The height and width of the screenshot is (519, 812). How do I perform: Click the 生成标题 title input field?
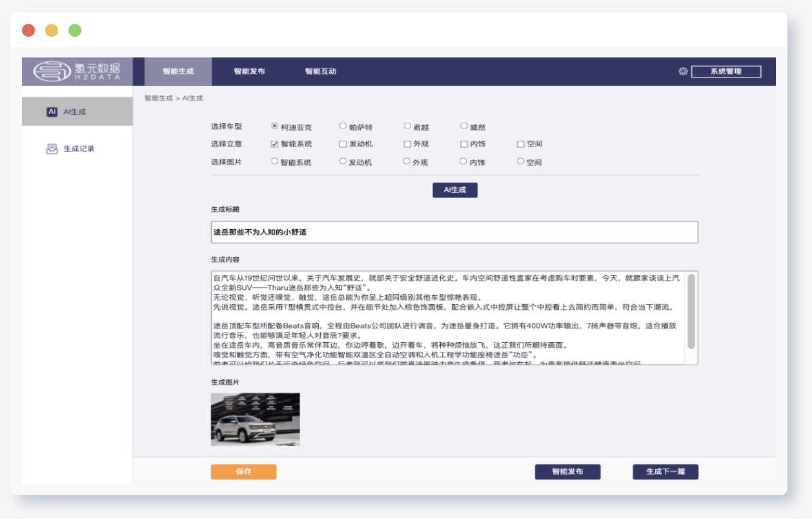coord(454,232)
